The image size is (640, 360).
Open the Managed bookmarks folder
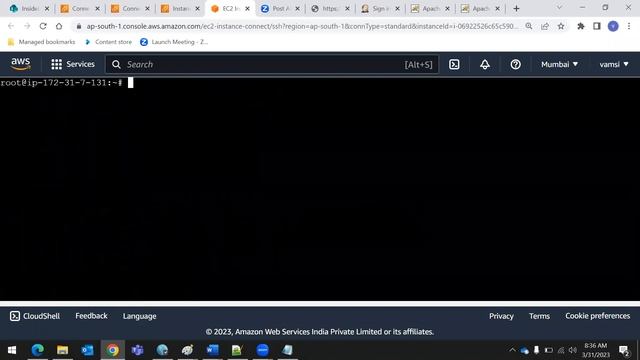[x=41, y=42]
